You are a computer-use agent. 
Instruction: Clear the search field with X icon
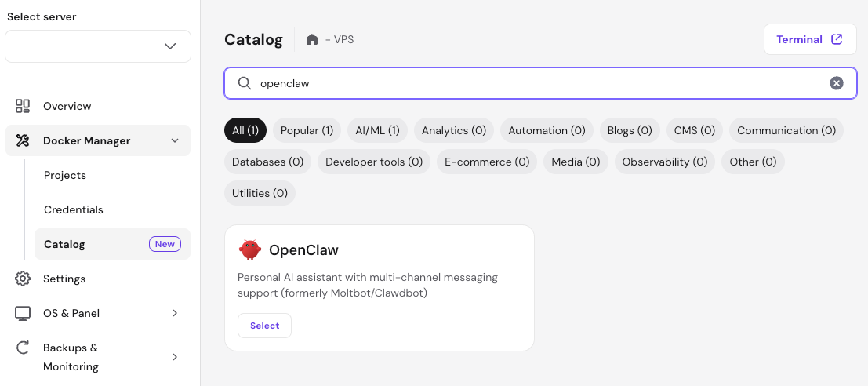point(837,83)
